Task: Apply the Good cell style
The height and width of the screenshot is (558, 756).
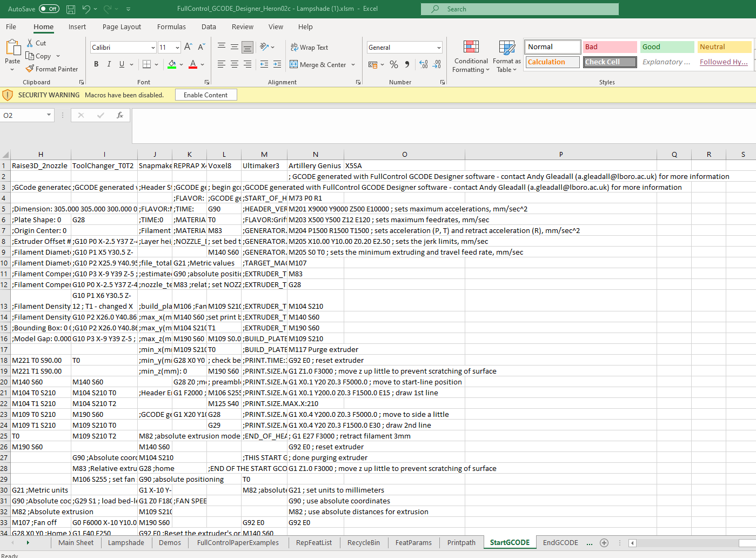Action: tap(667, 47)
